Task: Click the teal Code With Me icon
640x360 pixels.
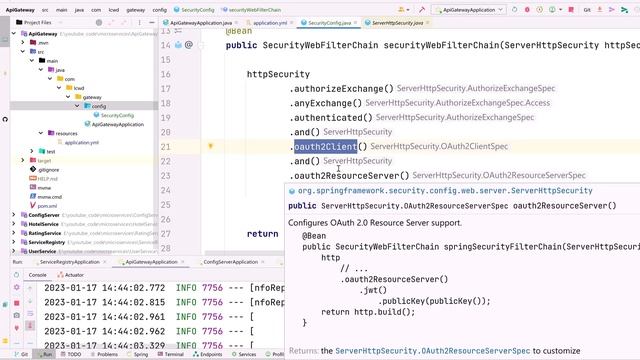Action: (624, 9)
